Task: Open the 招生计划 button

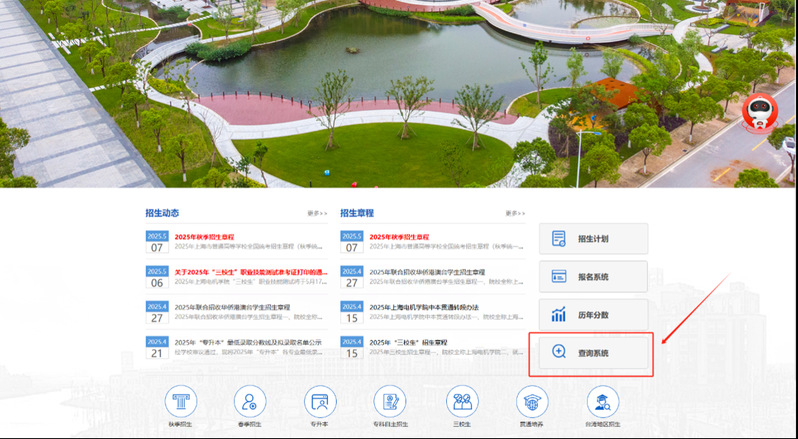Action: pos(593,240)
